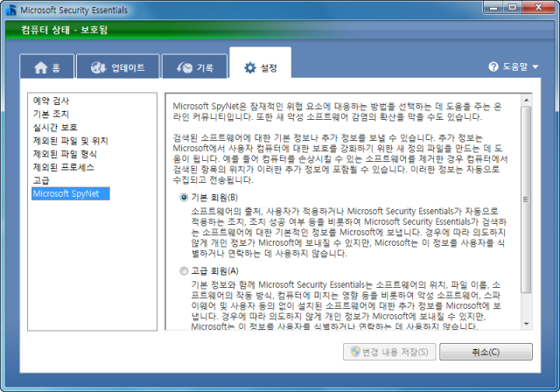
Task: Click the Microsoft Security Essentials title bar icon
Action: [x=10, y=10]
